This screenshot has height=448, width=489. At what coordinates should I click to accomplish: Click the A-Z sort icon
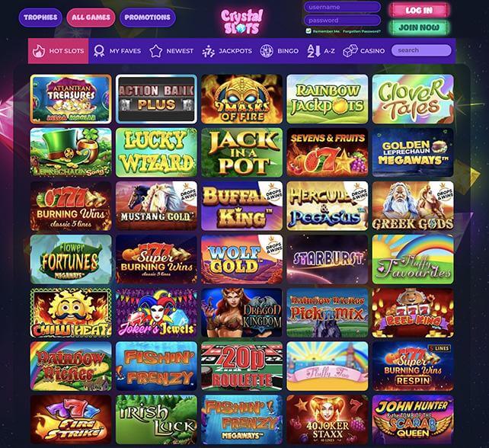314,51
